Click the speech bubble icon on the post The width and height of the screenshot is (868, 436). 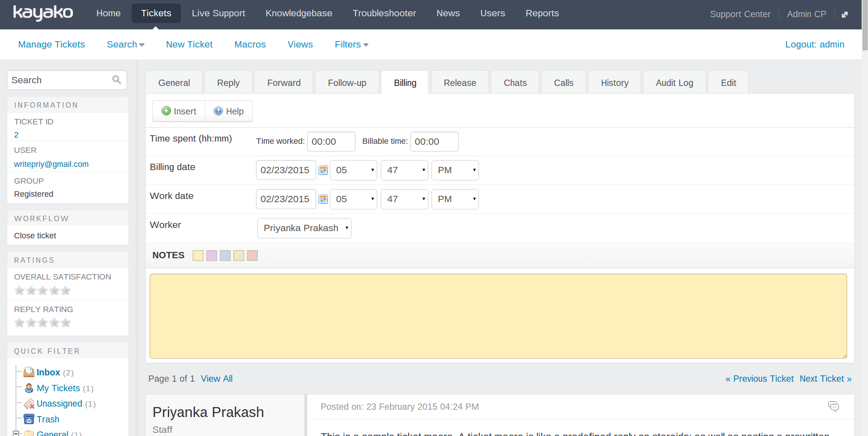833,406
